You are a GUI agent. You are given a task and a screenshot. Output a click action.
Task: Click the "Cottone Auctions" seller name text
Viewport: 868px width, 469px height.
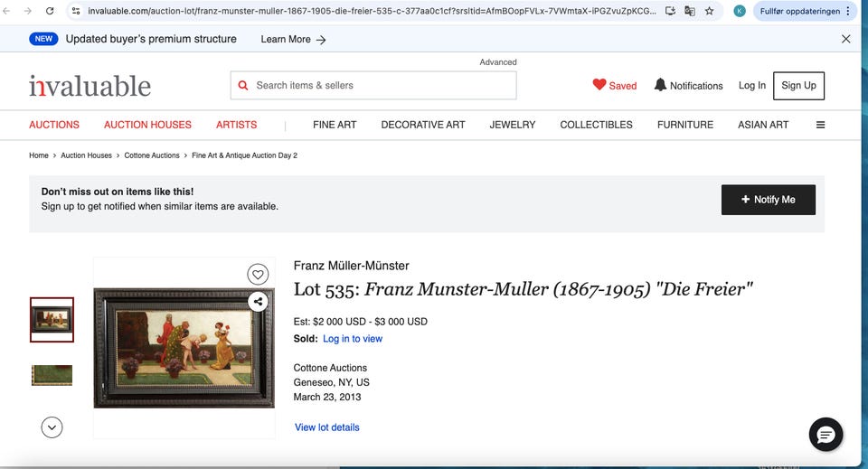click(330, 368)
